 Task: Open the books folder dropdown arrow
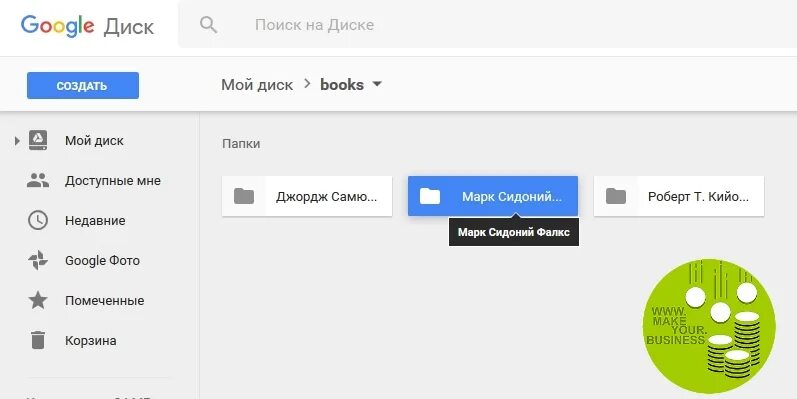[377, 84]
